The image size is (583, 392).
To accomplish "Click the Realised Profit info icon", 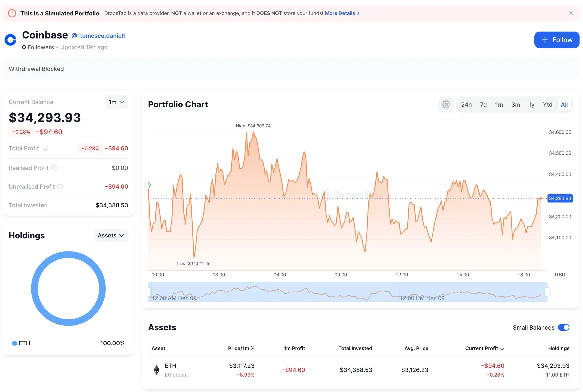I will click(54, 168).
